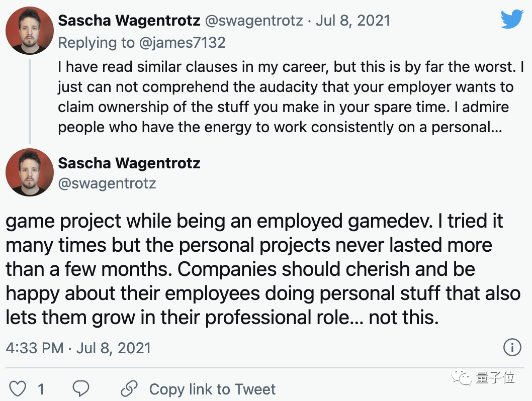Image resolution: width=532 pixels, height=401 pixels.
Task: Click the 量子位 watermark text
Action: point(495,377)
